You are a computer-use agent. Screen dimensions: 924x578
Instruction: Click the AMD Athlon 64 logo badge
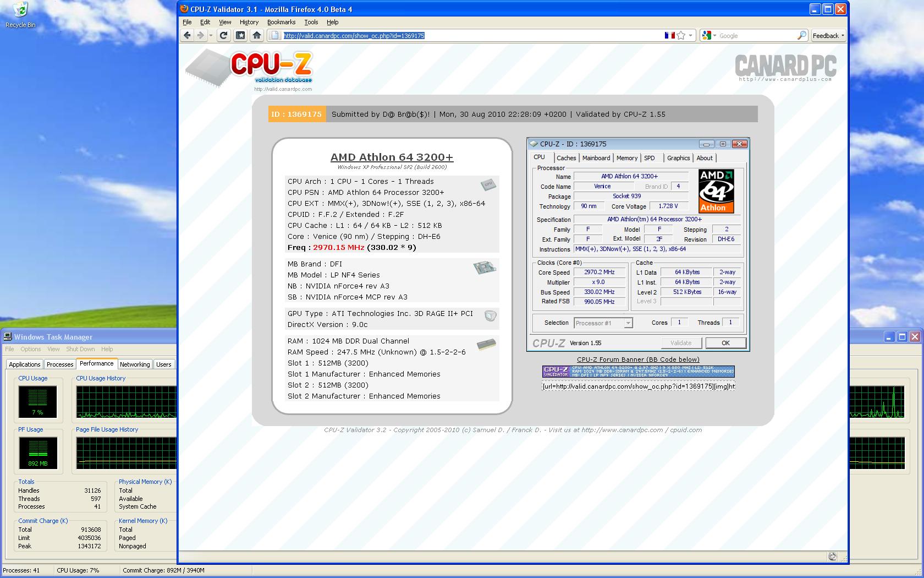tap(716, 191)
